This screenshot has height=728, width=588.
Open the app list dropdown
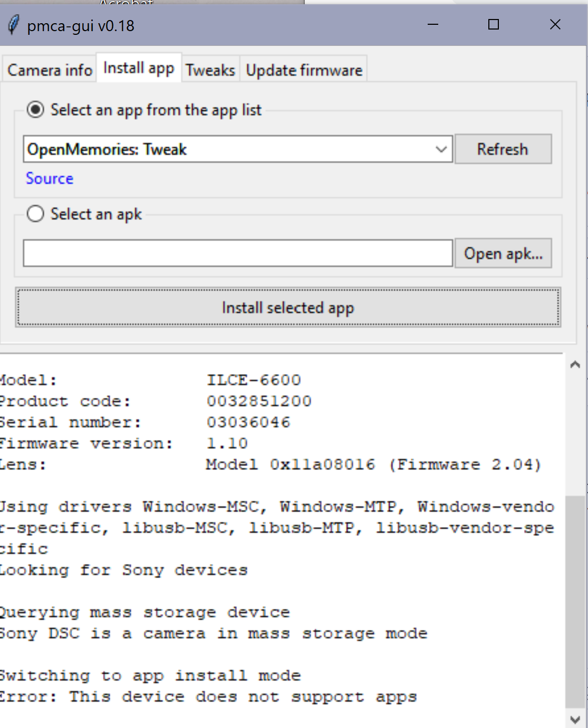(x=441, y=149)
